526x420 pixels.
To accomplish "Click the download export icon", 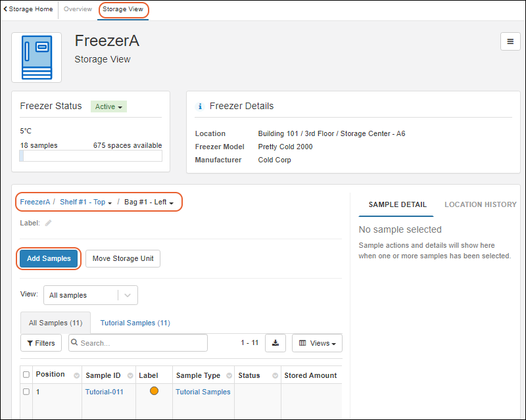I will coord(275,343).
